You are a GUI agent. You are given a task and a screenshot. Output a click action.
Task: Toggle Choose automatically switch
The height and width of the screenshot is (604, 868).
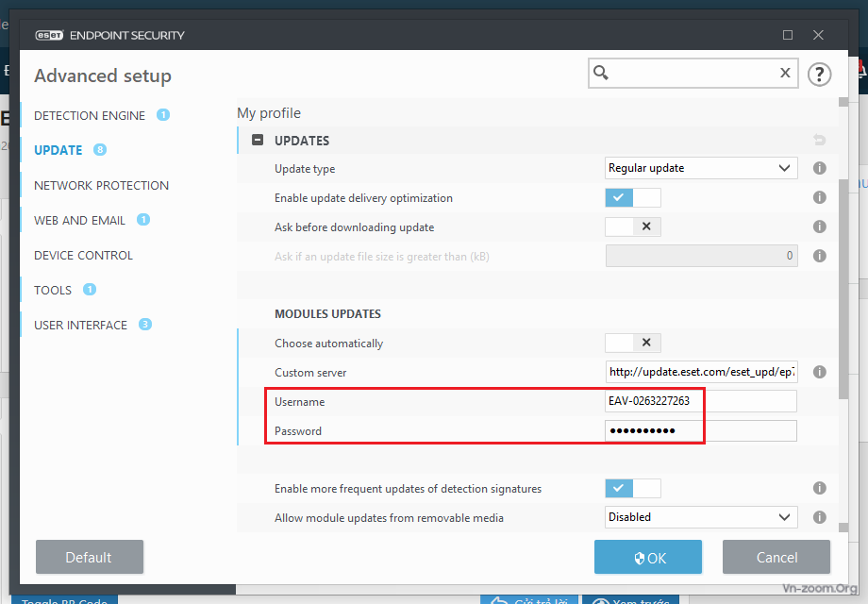click(633, 343)
